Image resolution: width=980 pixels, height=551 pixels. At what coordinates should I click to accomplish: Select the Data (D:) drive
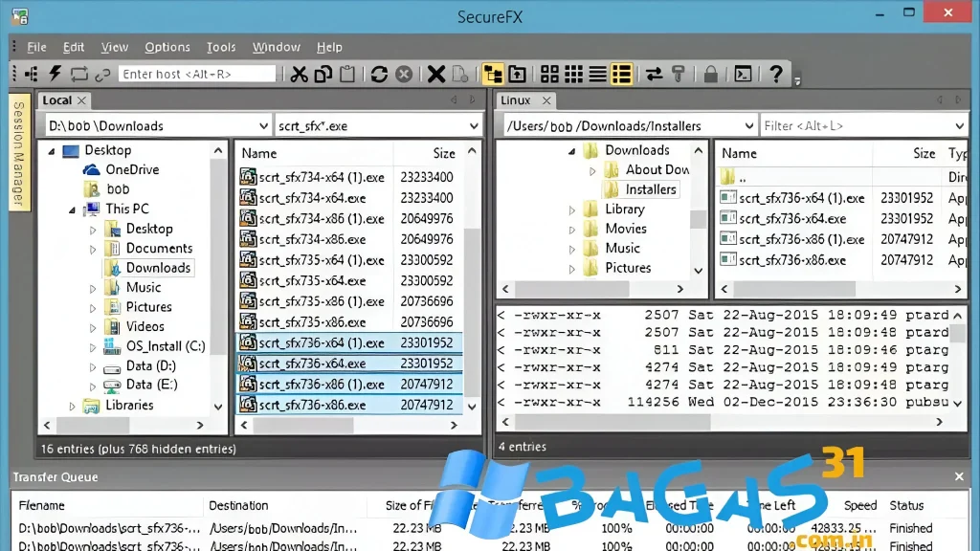(150, 365)
